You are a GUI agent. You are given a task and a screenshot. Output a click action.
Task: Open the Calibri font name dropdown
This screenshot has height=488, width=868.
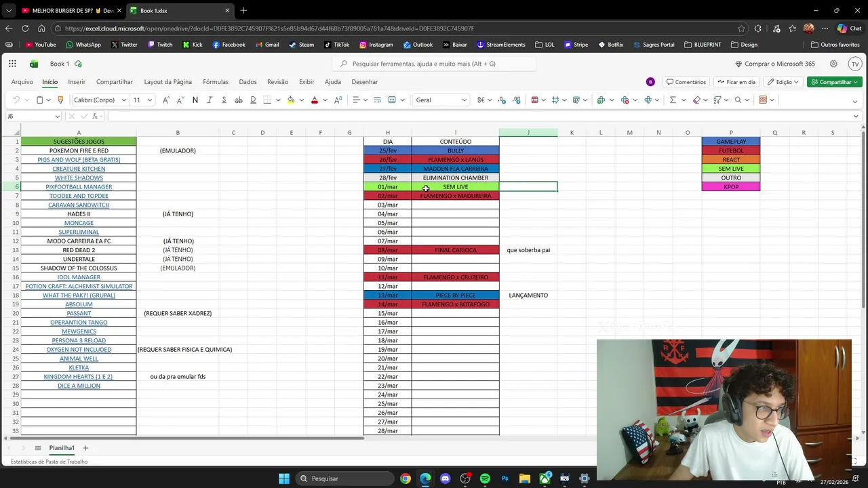click(x=123, y=100)
